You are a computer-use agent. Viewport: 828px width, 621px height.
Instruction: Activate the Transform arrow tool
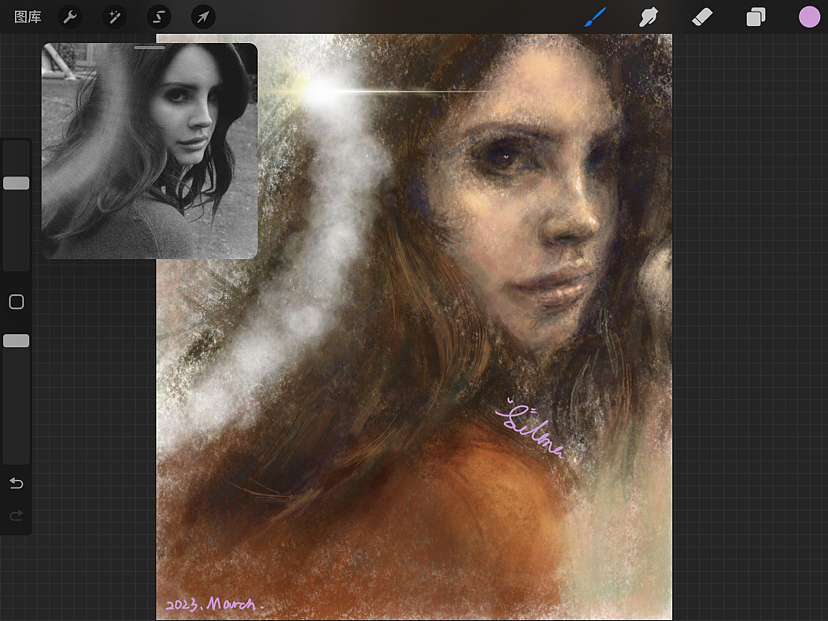pyautogui.click(x=203, y=17)
